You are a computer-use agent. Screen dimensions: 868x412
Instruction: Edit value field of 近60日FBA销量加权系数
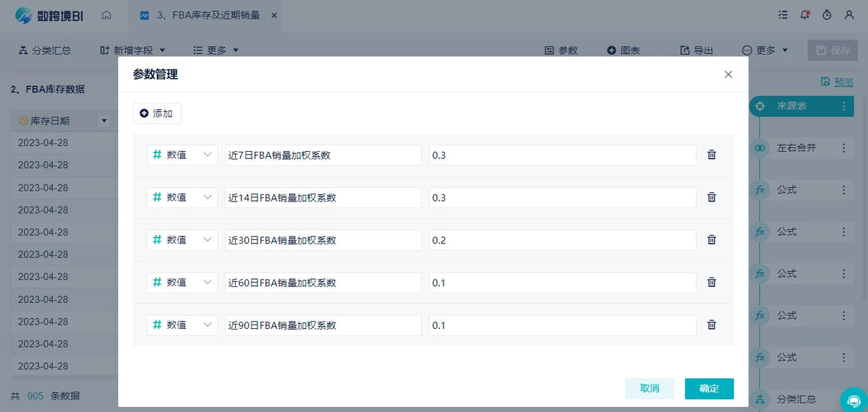click(x=563, y=283)
